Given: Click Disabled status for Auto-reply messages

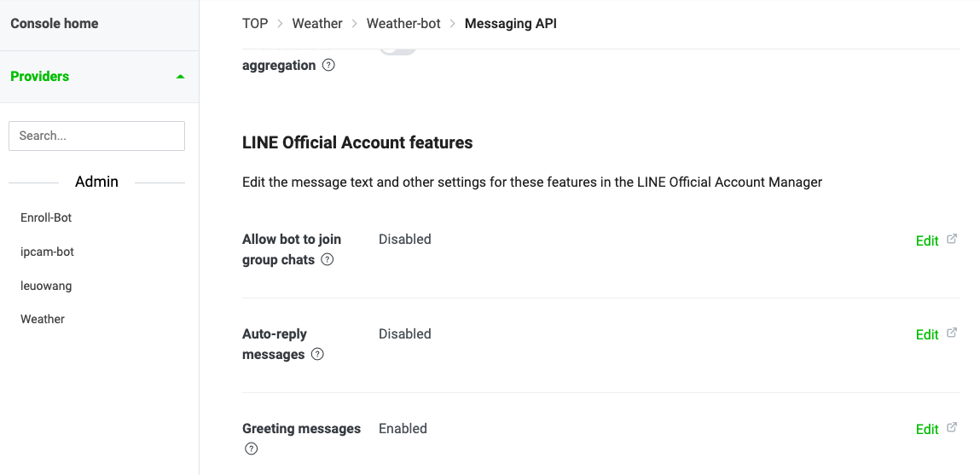Looking at the screenshot, I should pyautogui.click(x=405, y=333).
